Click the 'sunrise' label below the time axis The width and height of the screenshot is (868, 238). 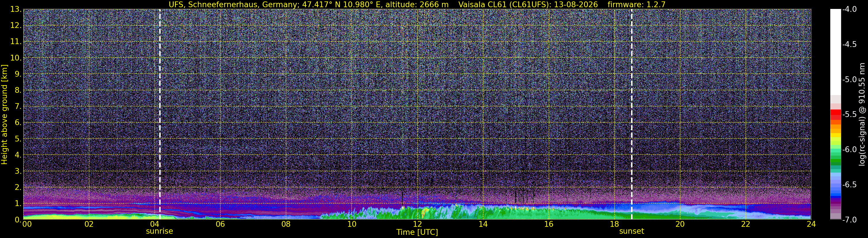159,231
